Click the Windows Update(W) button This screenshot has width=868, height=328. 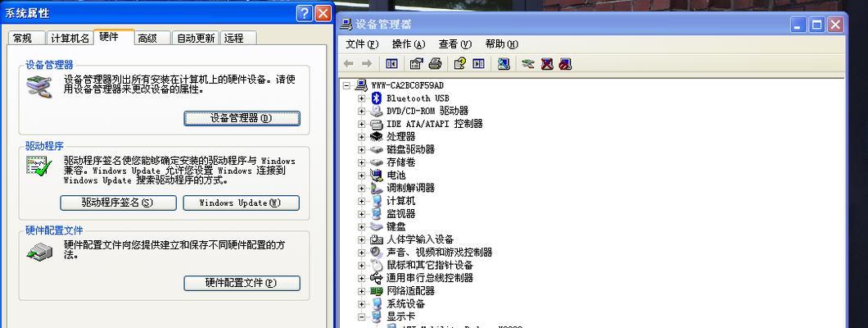241,203
